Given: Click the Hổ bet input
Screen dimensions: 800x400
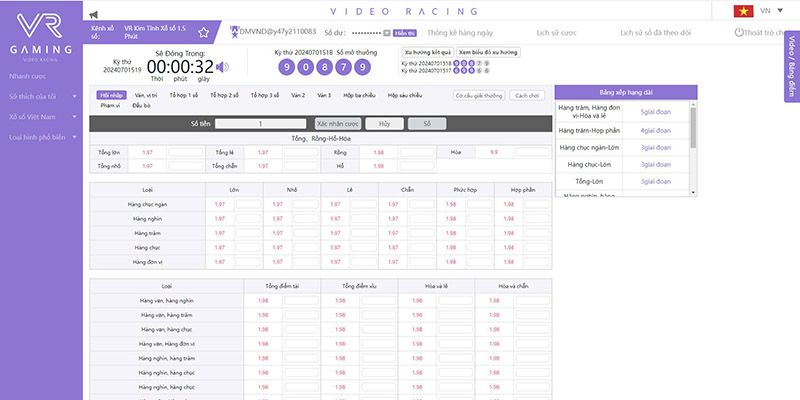Looking at the screenshot, I should (x=417, y=166).
